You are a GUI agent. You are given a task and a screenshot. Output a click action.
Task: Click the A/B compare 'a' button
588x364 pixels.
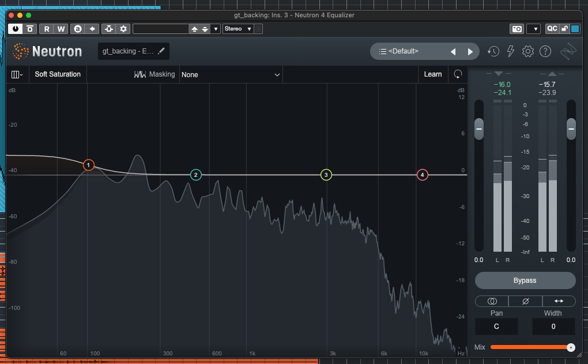click(x=78, y=29)
